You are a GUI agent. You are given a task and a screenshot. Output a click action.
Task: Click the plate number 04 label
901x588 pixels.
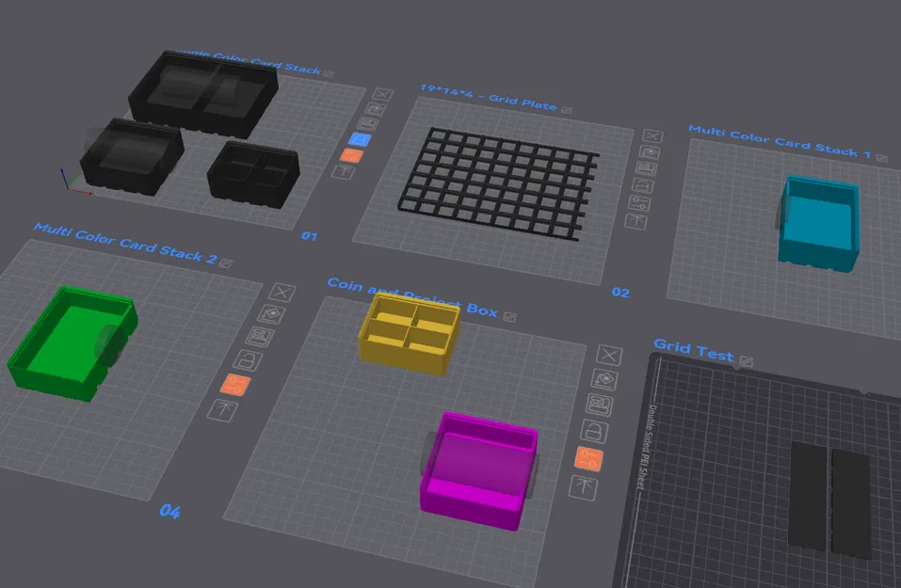coord(171,511)
